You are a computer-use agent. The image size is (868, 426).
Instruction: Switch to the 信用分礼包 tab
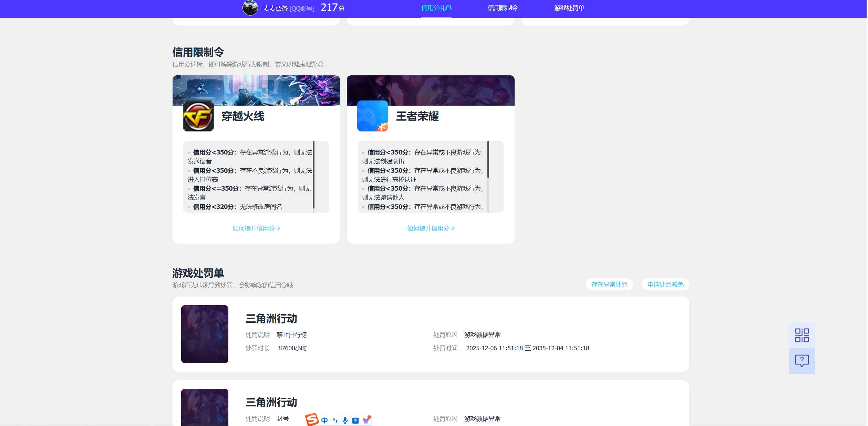436,8
